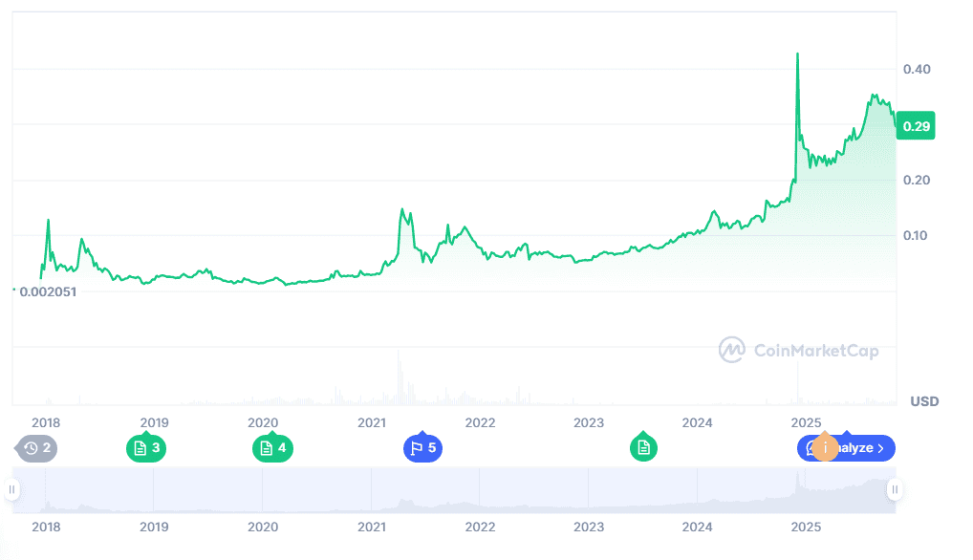Open the green news marker 4 under 2020

pyautogui.click(x=273, y=448)
